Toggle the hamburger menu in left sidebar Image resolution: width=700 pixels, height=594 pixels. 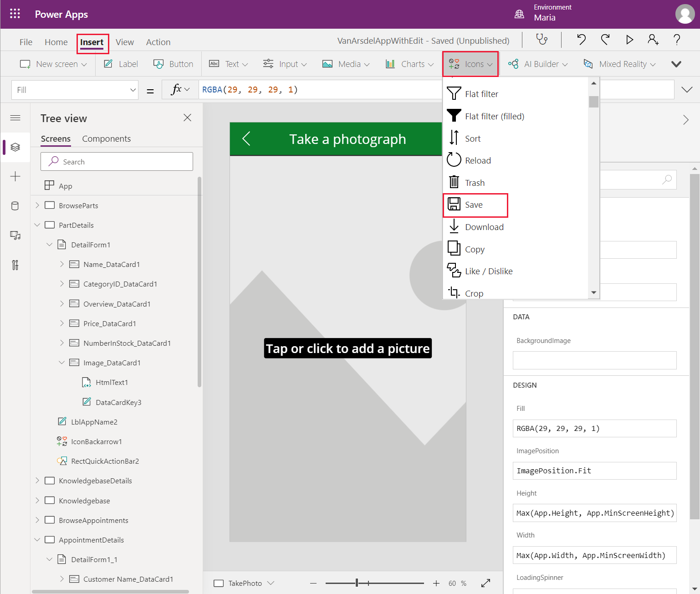tap(15, 118)
